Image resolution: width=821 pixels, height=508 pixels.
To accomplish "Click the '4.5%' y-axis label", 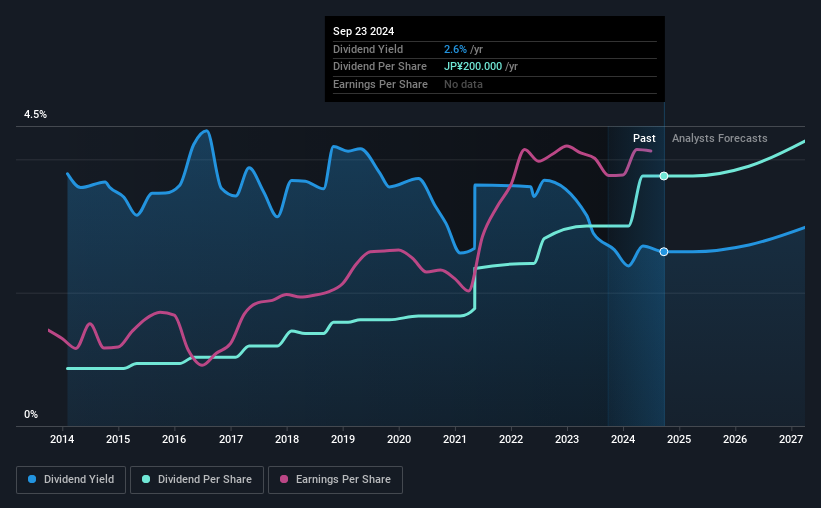I will click(35, 115).
